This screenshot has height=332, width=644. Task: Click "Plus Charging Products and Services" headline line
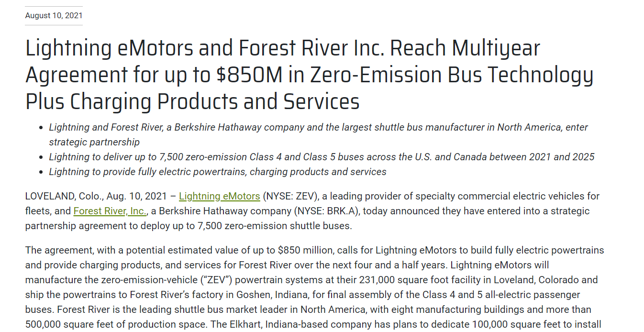coord(192,102)
